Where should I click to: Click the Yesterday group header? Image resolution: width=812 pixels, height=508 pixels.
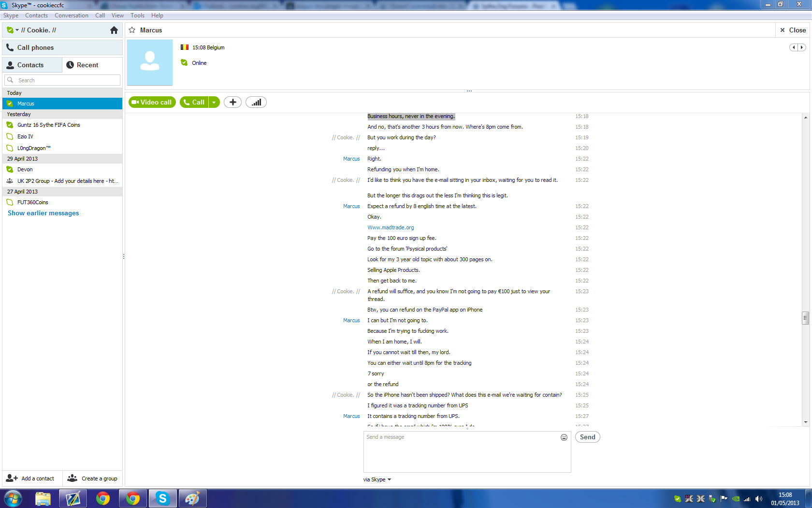62,114
